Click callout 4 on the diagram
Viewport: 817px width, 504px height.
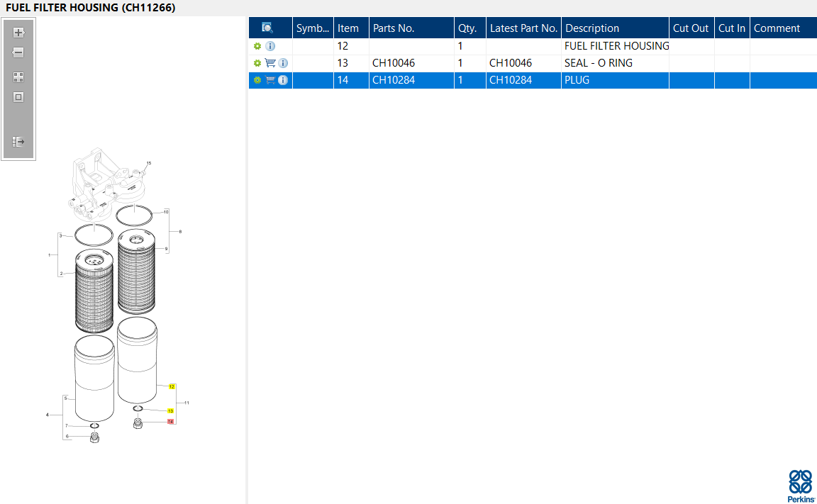(47, 415)
